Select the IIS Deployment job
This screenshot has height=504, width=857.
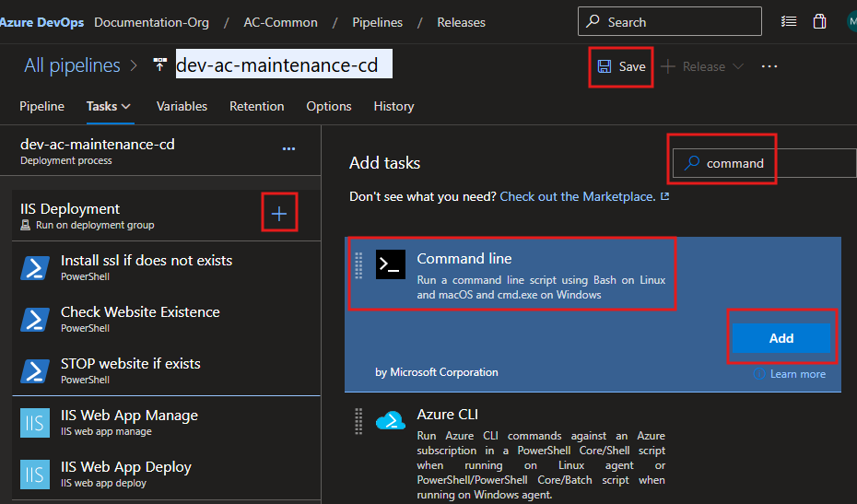166,216
